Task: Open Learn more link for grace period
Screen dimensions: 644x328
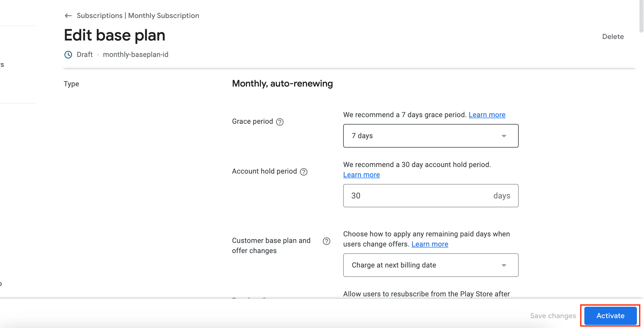Action: pos(487,115)
